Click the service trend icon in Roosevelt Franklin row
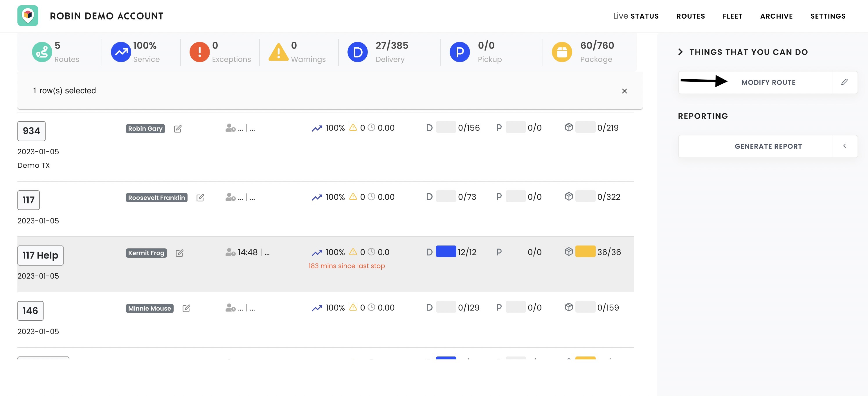The width and height of the screenshot is (868, 396). click(317, 197)
